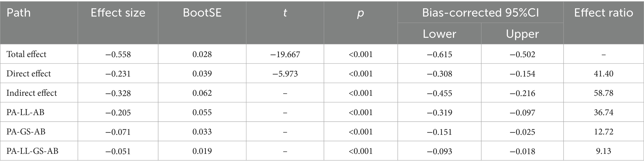The height and width of the screenshot is (166, 644).
Task: Select the Effect ratio column header
Action: (604, 13)
